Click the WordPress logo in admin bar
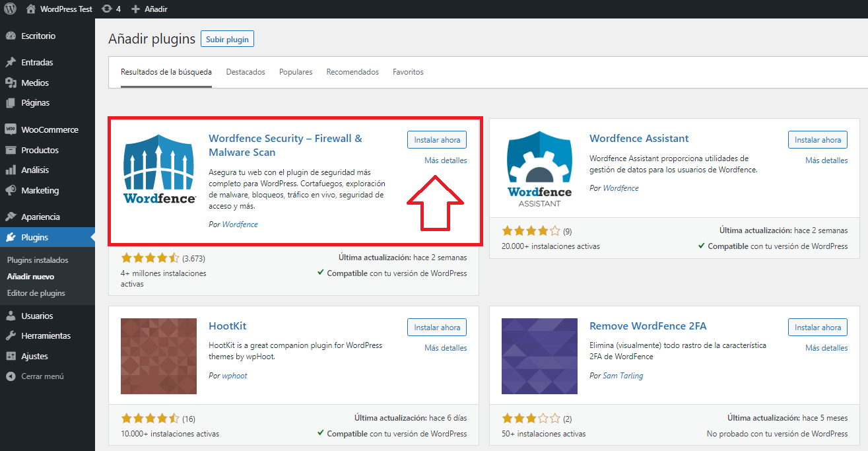868x451 pixels. point(11,9)
